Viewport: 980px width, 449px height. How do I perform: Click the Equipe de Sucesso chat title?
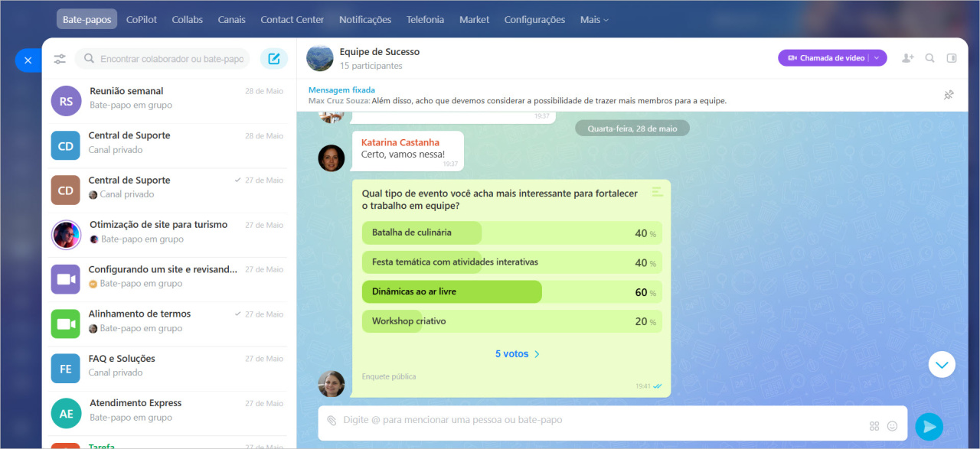[x=380, y=52]
